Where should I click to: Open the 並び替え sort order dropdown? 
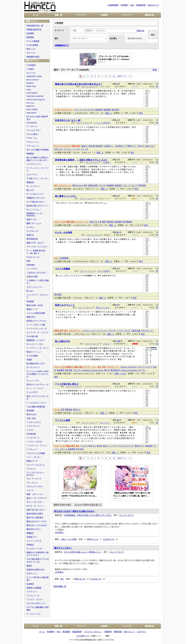(136, 39)
